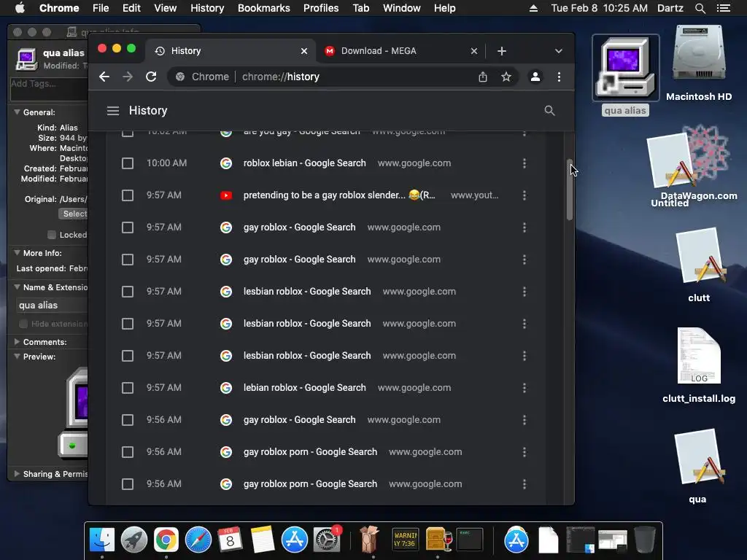This screenshot has height=560, width=747.
Task: Click the Spotlight search icon in the menu bar
Action: pyautogui.click(x=700, y=8)
